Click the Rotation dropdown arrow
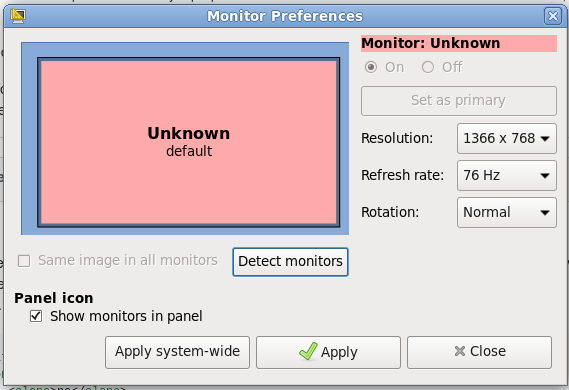The height and width of the screenshot is (390, 569). (545, 213)
